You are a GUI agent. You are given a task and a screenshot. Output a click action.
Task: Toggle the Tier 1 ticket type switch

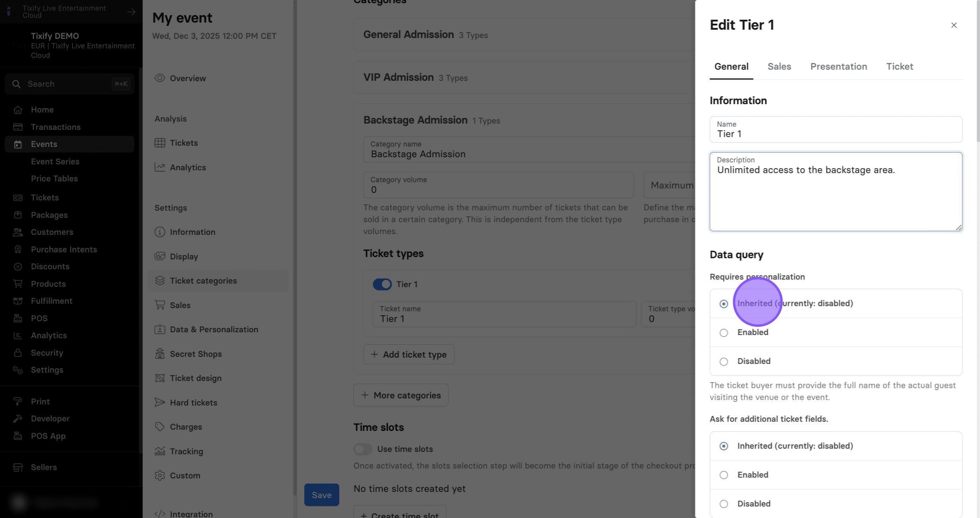pos(382,284)
